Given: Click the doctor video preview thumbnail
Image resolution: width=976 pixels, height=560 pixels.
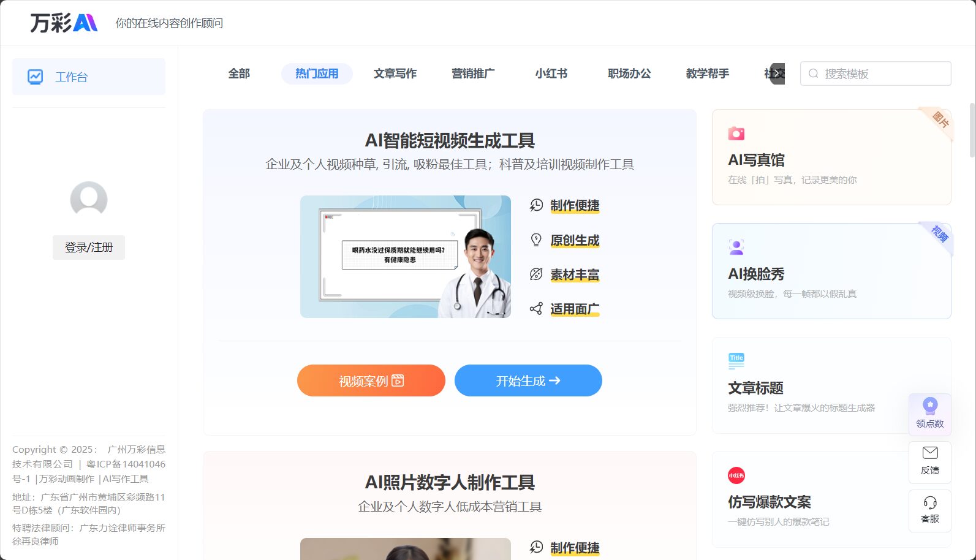Looking at the screenshot, I should pos(406,257).
